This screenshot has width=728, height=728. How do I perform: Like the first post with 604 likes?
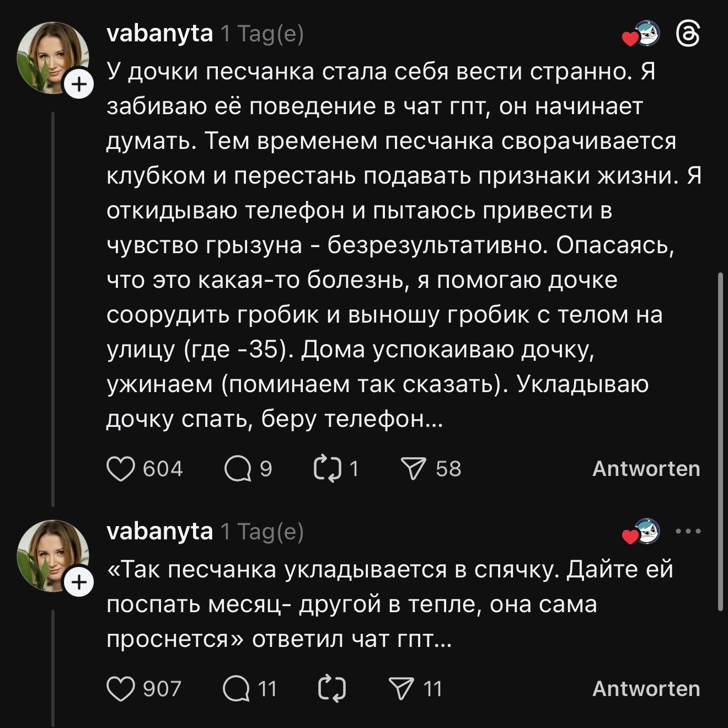(120, 469)
